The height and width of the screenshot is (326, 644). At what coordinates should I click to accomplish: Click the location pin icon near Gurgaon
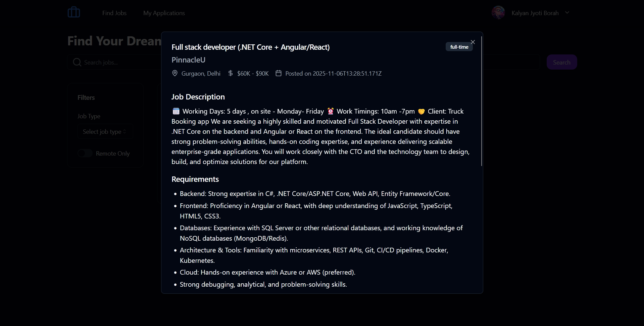coord(175,73)
